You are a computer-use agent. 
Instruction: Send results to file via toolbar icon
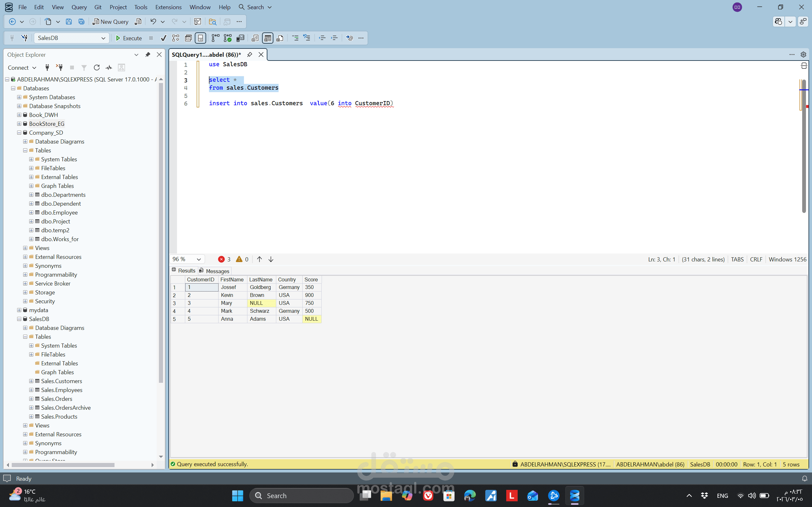(280, 38)
